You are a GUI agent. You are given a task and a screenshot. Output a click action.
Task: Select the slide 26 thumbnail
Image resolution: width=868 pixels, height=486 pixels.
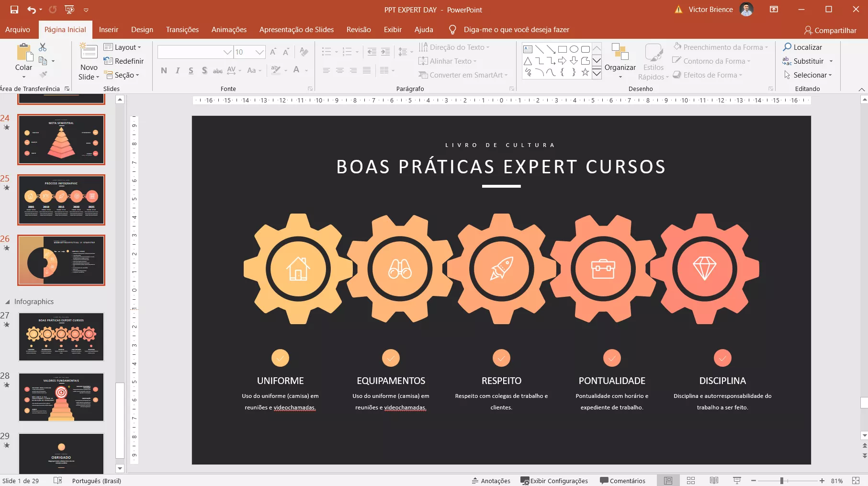[61, 260]
